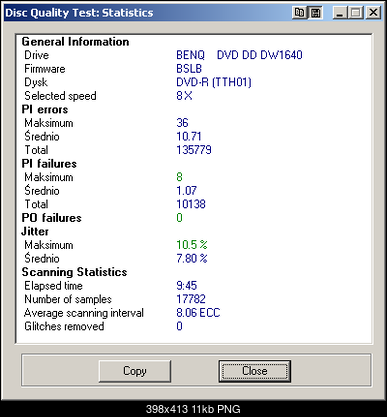This screenshot has height=417, width=387.
Task: Click the PI failures maximum value 8
Action: [x=179, y=177]
